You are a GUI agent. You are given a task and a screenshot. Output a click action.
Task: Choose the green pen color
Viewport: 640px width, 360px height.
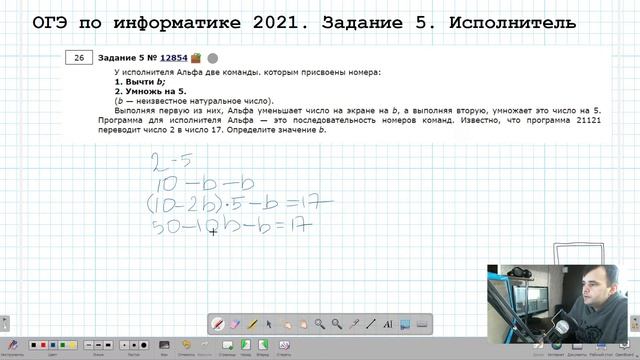tap(63, 345)
